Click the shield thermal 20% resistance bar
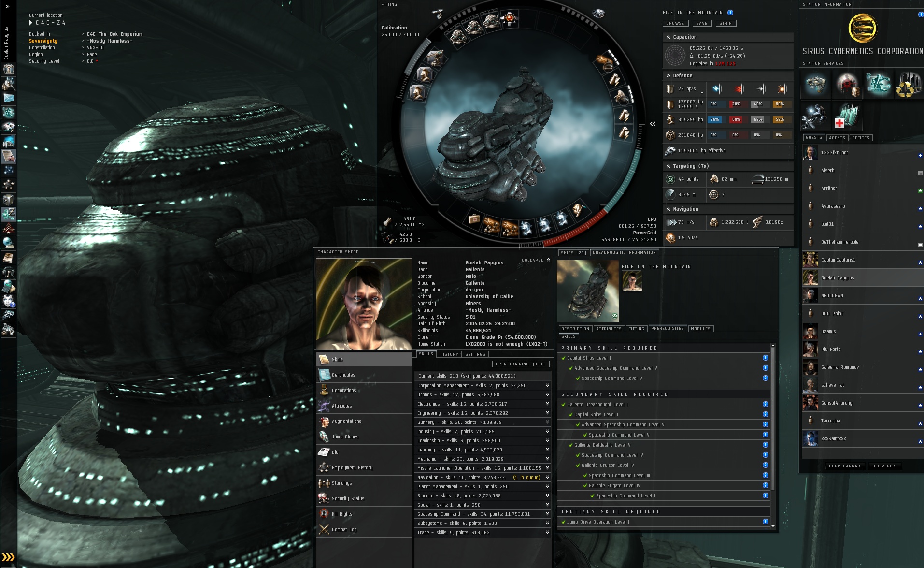 [739, 104]
